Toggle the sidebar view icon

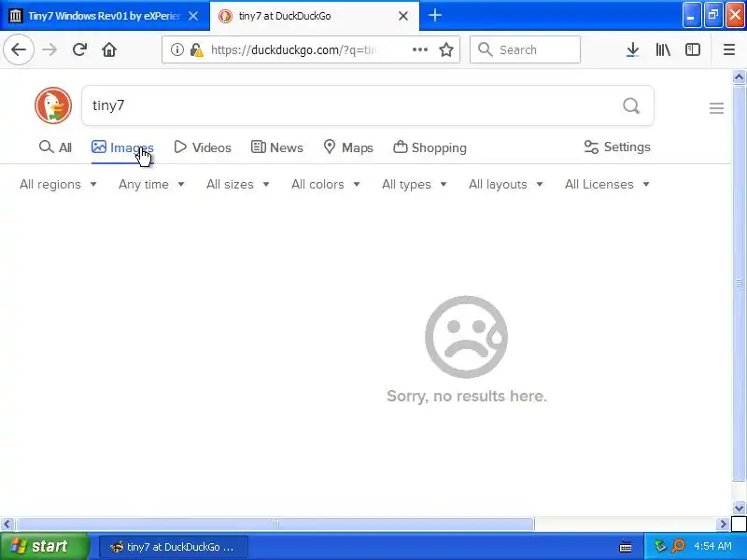click(692, 49)
